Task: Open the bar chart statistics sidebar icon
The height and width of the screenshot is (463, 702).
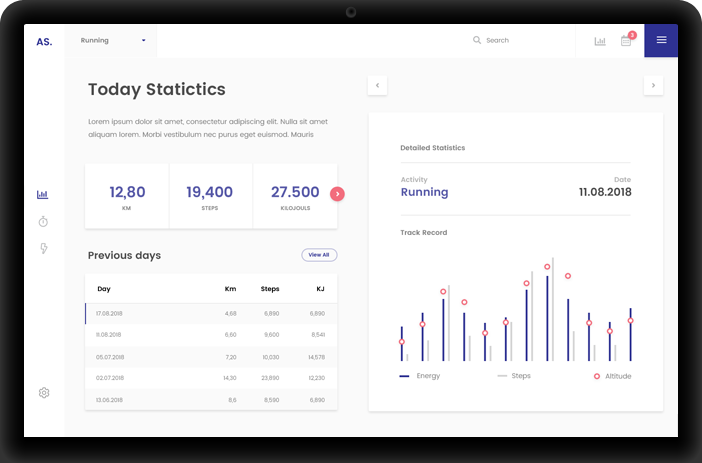Action: pos(43,195)
